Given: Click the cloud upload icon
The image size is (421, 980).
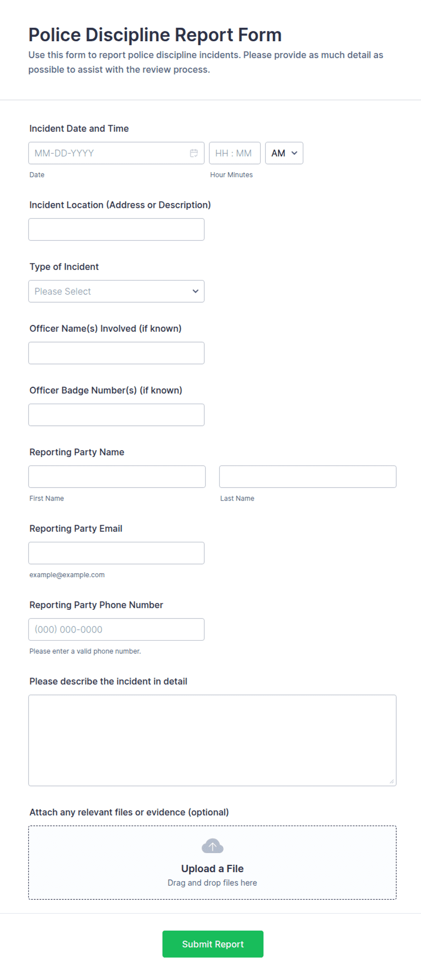Looking at the screenshot, I should click(212, 845).
